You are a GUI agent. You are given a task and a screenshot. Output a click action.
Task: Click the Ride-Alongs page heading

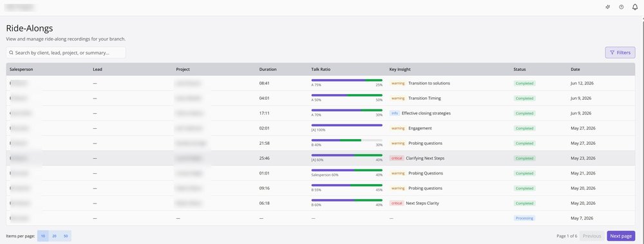(29, 28)
